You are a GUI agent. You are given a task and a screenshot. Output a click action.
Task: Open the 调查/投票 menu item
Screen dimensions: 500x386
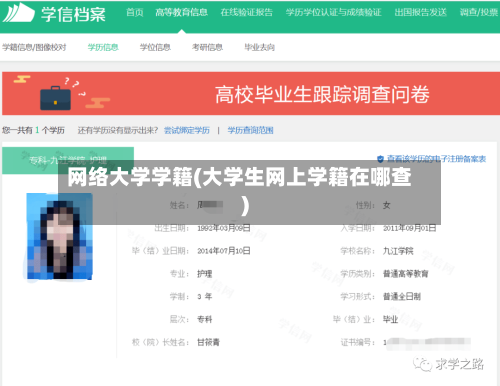[x=479, y=13]
